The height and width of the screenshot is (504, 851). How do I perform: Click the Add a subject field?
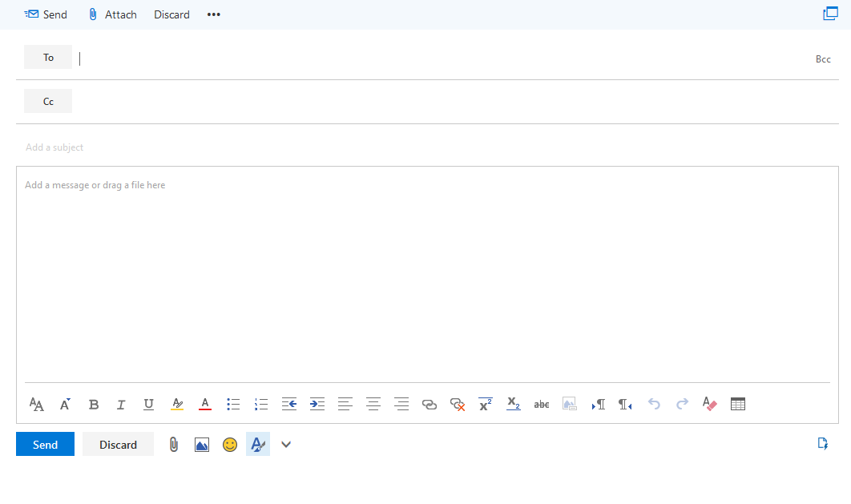coord(427,147)
